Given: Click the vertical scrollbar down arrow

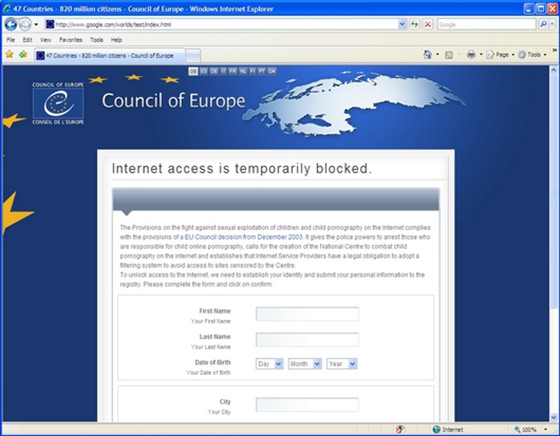Looking at the screenshot, I should click(x=554, y=417).
